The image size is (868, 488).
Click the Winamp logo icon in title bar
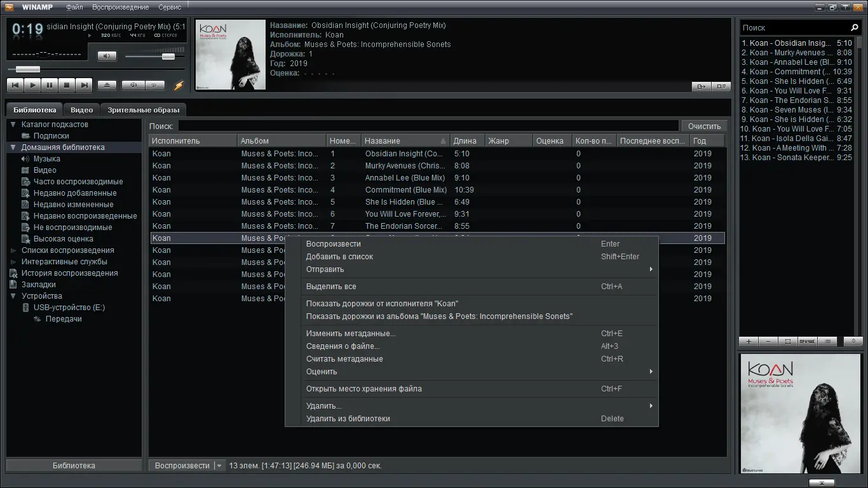9,7
